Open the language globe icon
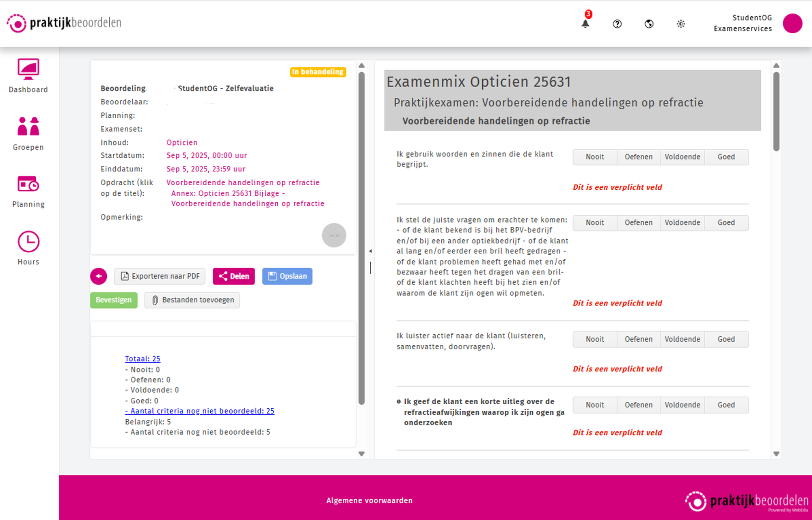Viewport: 812px width, 520px height. pos(649,24)
